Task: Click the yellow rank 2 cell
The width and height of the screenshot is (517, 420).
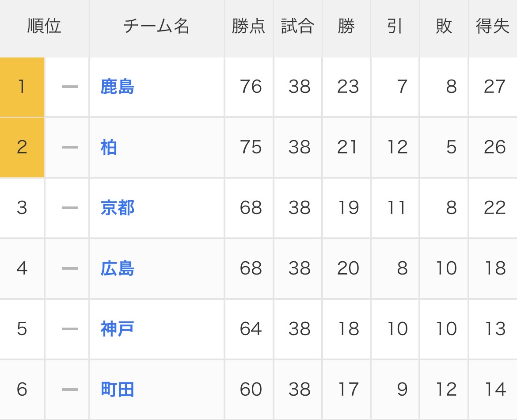Action: (x=22, y=147)
